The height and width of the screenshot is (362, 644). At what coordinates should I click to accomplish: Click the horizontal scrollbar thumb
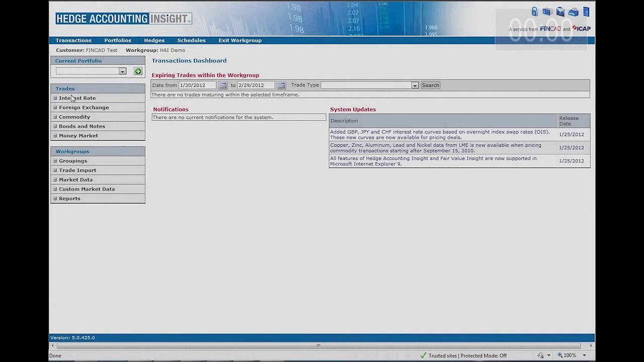point(318,345)
